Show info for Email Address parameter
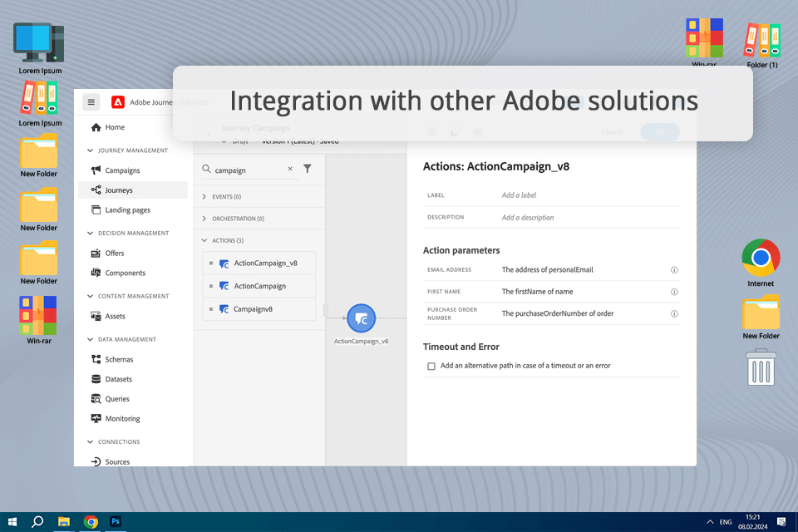This screenshot has height=532, width=798. point(674,270)
